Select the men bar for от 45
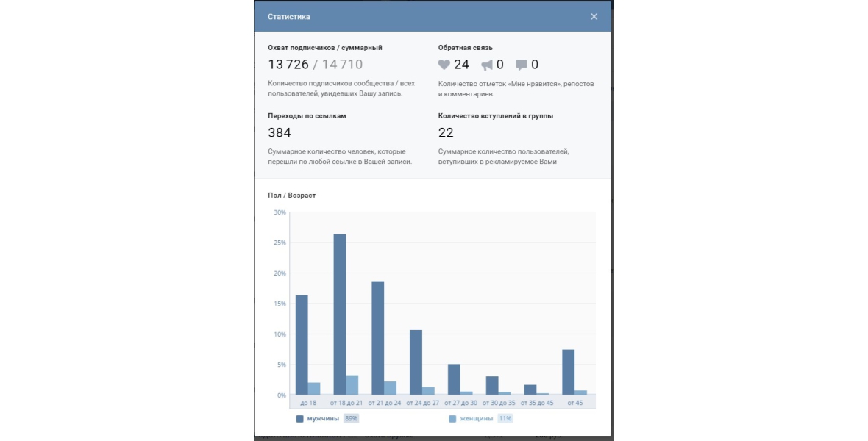868x441 pixels. (x=568, y=372)
